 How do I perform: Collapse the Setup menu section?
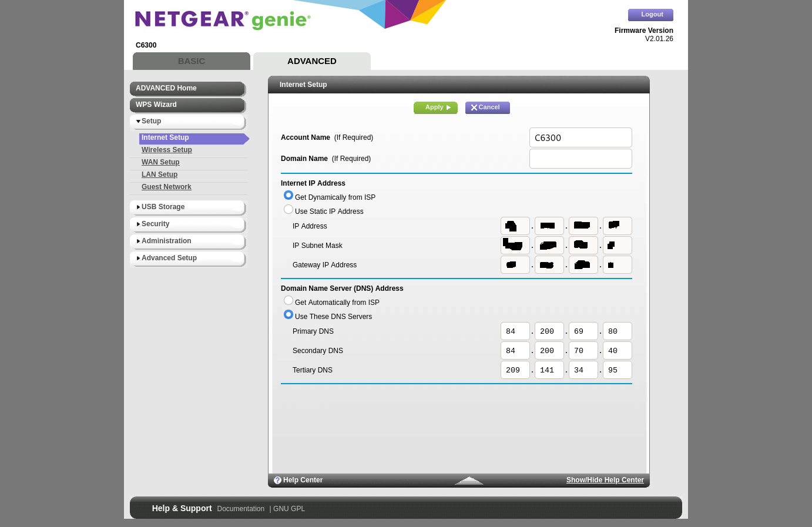click(187, 122)
